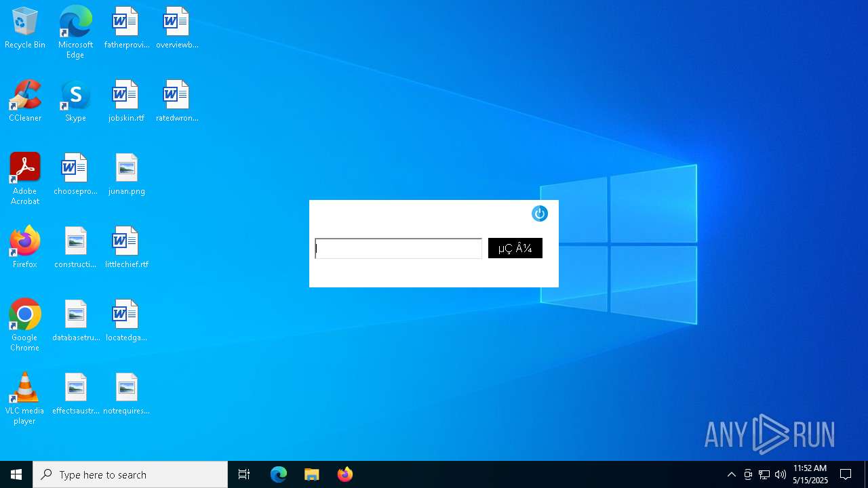Viewport: 868px width, 488px height.
Task: Focus the password input field in dialog
Action: 399,249
